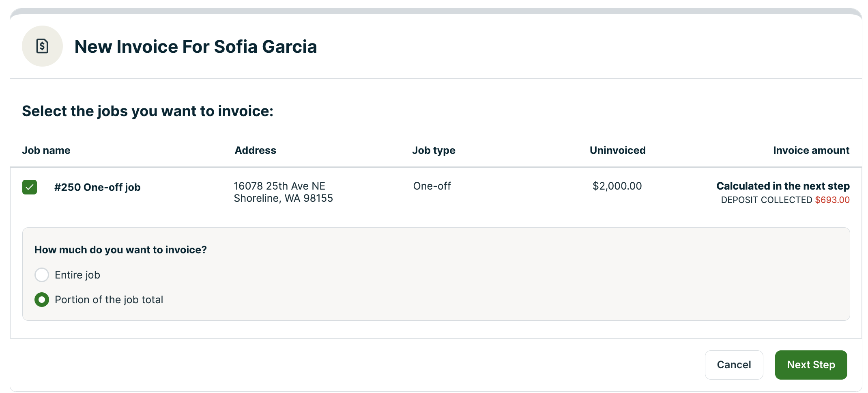Uncheck the #250 One-off job selection

(29, 187)
